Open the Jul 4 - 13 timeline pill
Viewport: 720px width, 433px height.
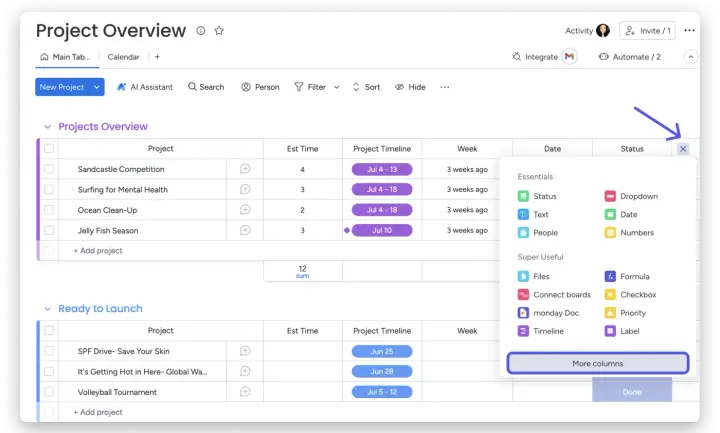382,169
